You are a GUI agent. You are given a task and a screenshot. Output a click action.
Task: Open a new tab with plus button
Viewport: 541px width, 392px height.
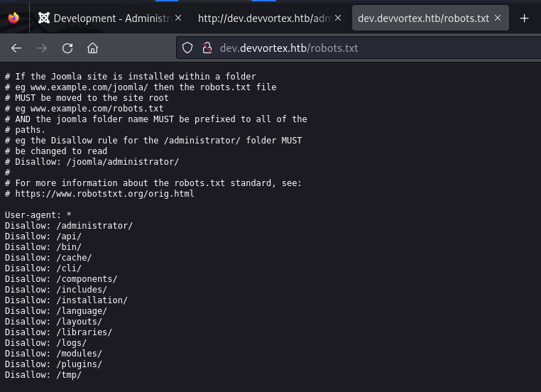524,18
